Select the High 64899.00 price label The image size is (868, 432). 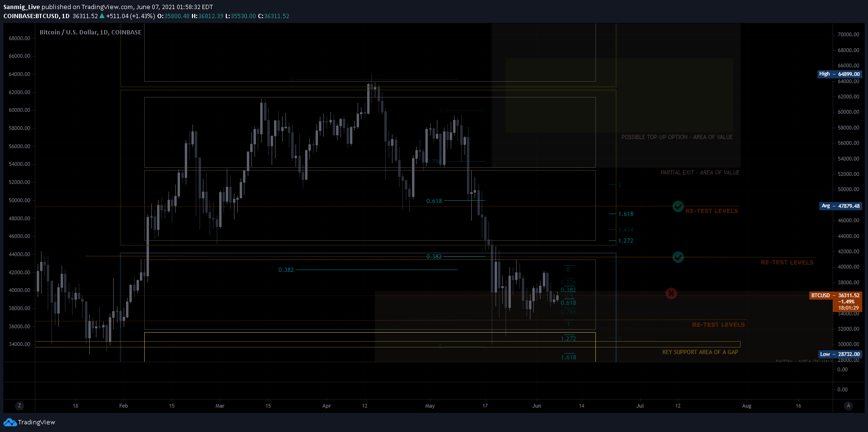click(839, 74)
